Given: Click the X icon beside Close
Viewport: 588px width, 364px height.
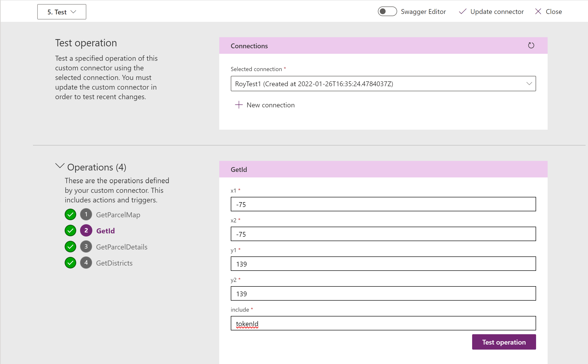Looking at the screenshot, I should point(538,12).
